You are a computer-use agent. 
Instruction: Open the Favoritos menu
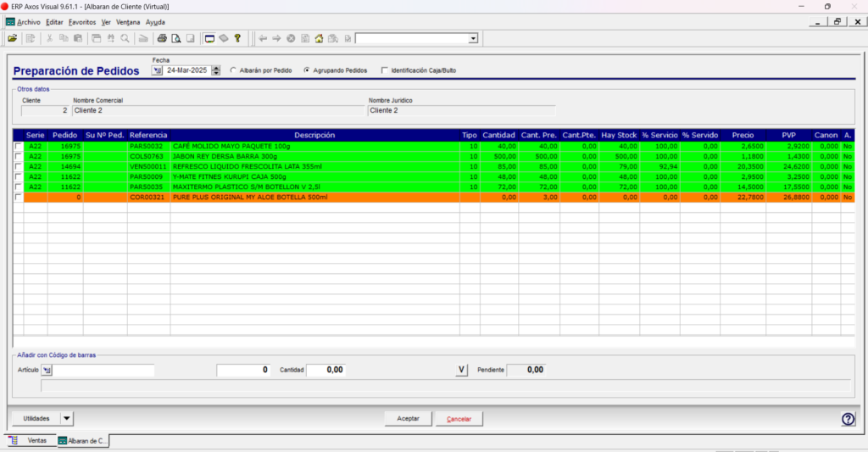click(82, 22)
